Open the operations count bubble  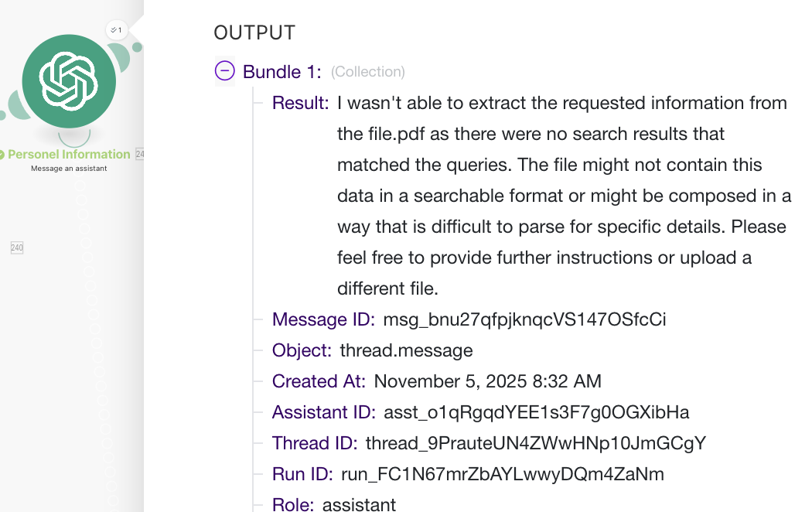tap(116, 30)
